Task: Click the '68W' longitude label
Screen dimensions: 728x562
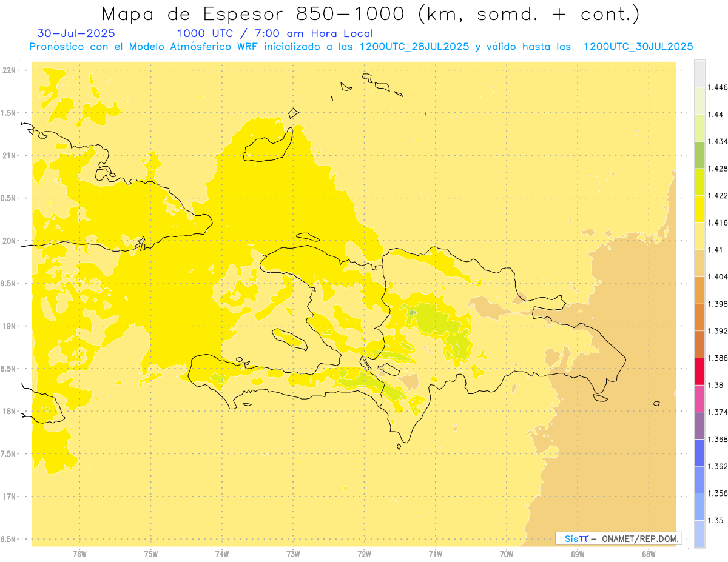Action: [649, 554]
